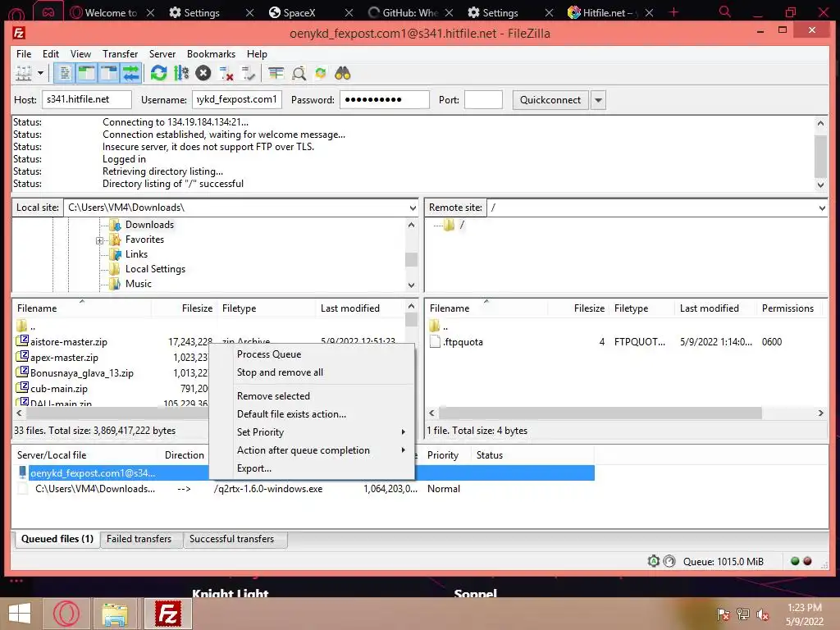Select apex-master.zip file

pos(64,358)
